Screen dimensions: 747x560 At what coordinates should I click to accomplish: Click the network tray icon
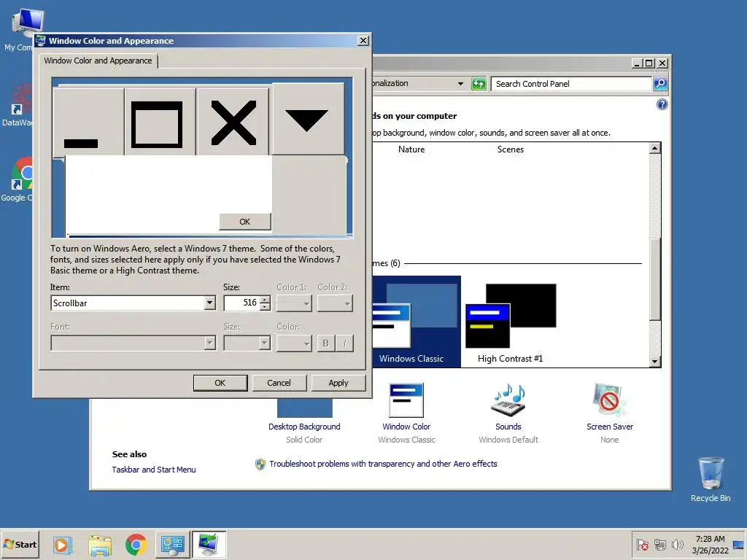(659, 545)
